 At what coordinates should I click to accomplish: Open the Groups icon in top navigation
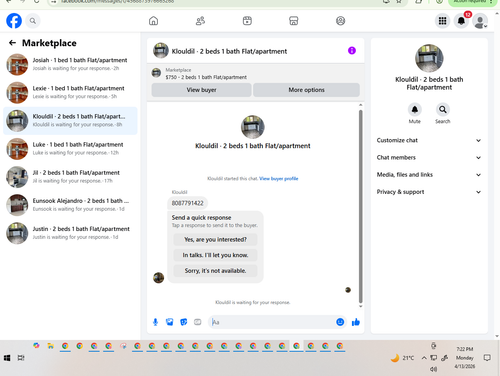tap(340, 21)
